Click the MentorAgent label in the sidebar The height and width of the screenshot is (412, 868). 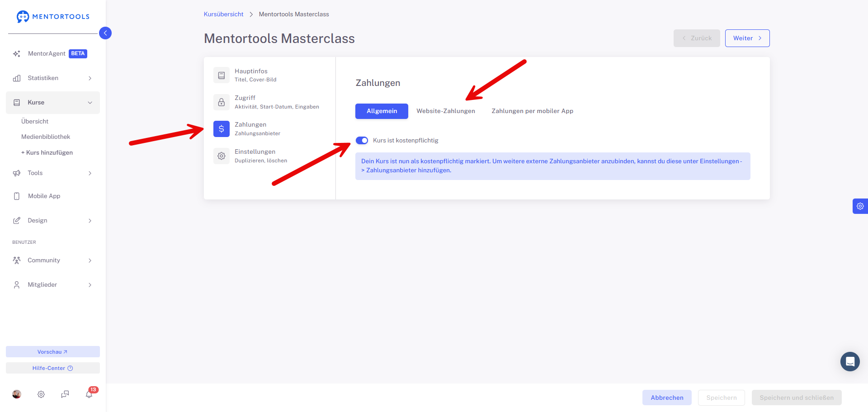[x=47, y=54]
